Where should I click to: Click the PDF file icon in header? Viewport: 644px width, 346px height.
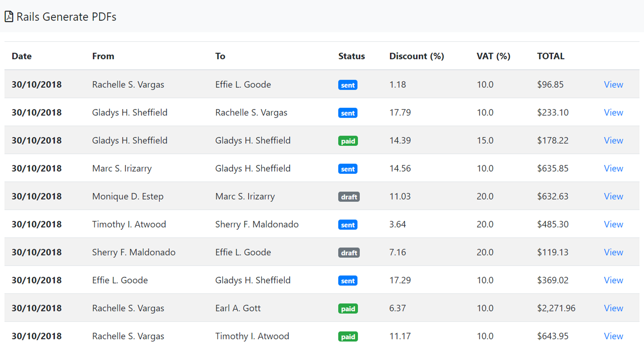pyautogui.click(x=9, y=17)
